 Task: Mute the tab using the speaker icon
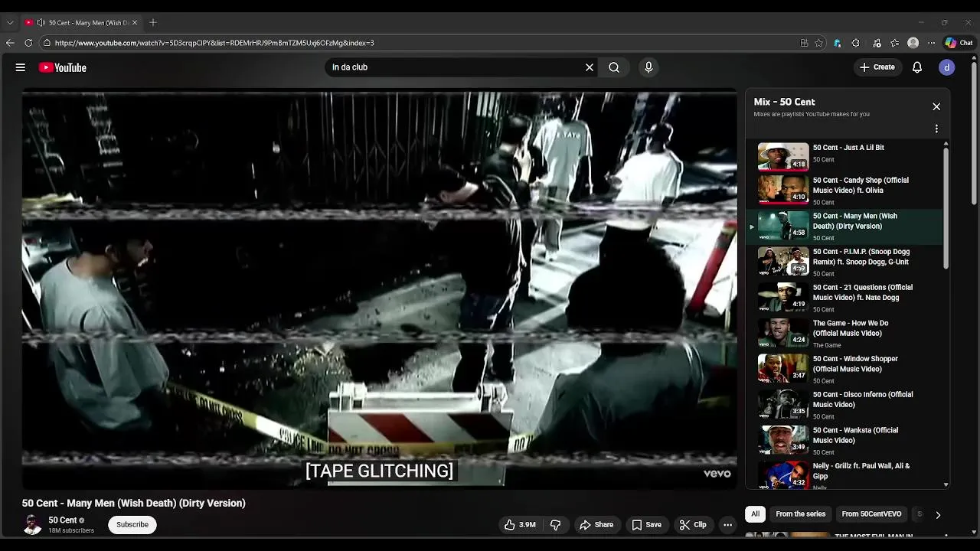coord(41,22)
